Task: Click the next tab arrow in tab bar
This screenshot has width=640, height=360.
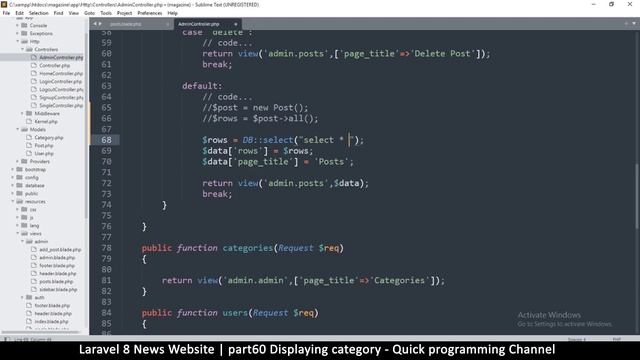Action: (100, 24)
